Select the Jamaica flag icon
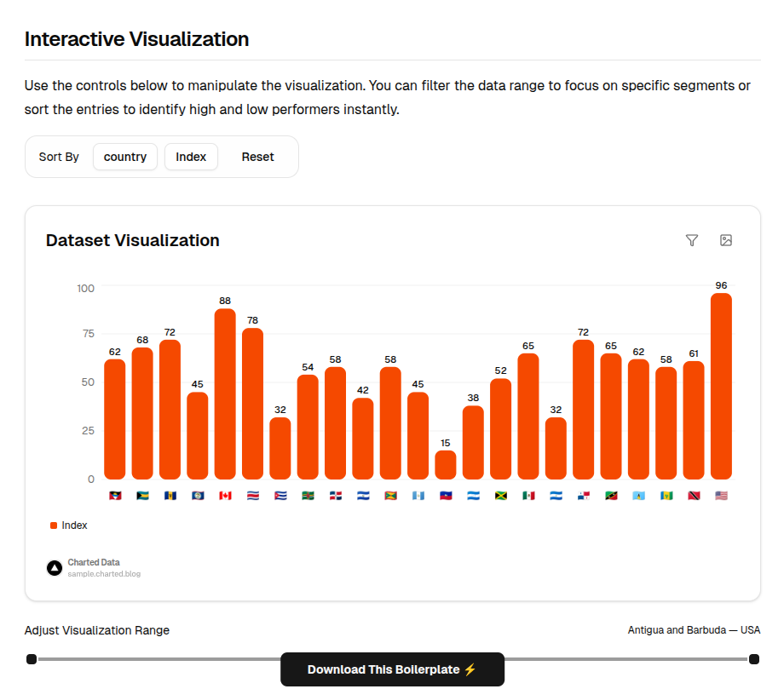Image resolution: width=784 pixels, height=689 pixels. pos(501,495)
